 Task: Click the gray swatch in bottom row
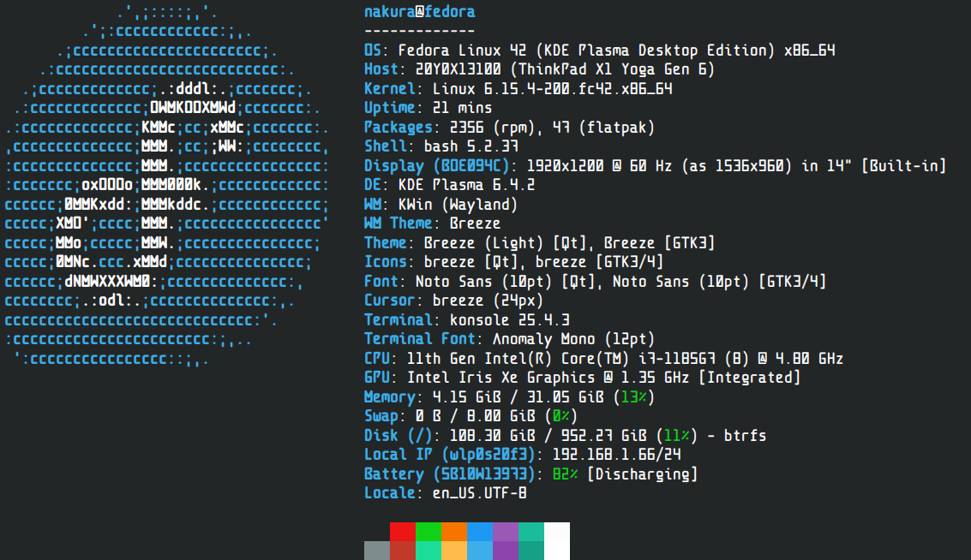click(x=377, y=551)
